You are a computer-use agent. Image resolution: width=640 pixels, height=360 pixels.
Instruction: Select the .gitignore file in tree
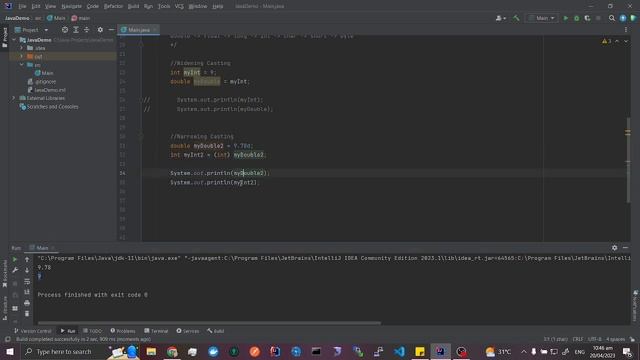[x=42, y=82]
